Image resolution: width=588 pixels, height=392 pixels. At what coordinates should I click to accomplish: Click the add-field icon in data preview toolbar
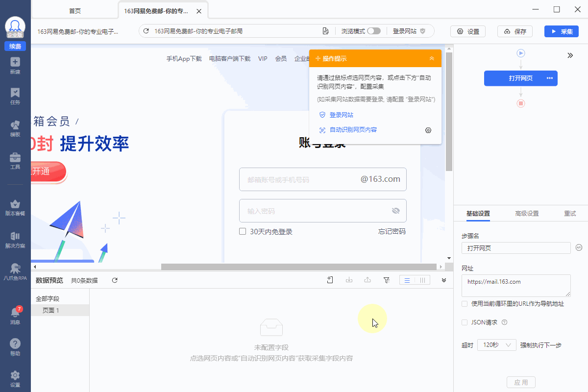pos(330,280)
